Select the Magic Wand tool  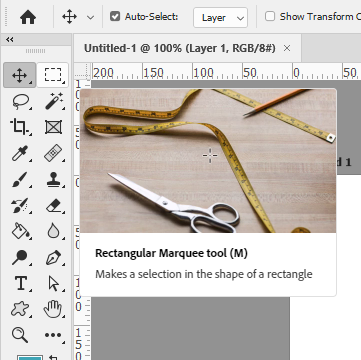click(54, 101)
